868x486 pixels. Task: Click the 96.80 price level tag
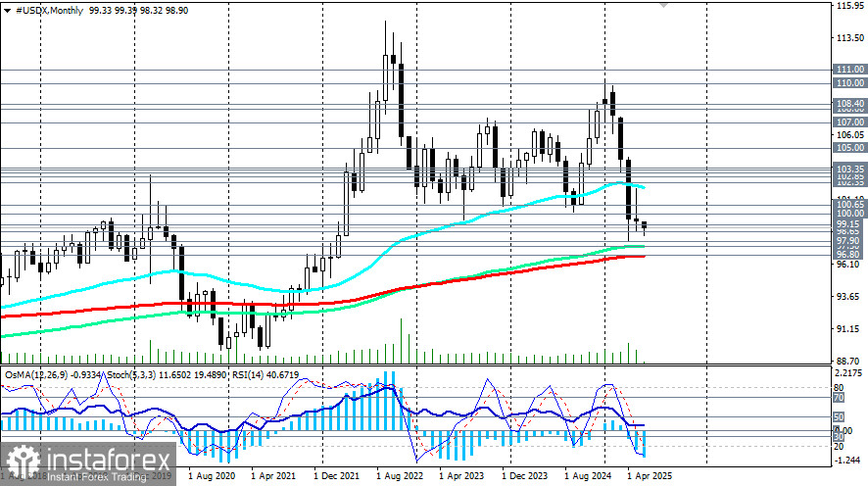[x=848, y=254]
